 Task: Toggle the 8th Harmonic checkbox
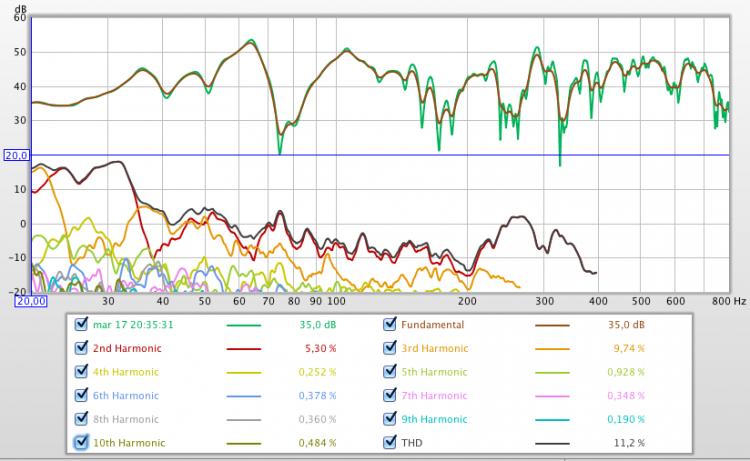[81, 419]
